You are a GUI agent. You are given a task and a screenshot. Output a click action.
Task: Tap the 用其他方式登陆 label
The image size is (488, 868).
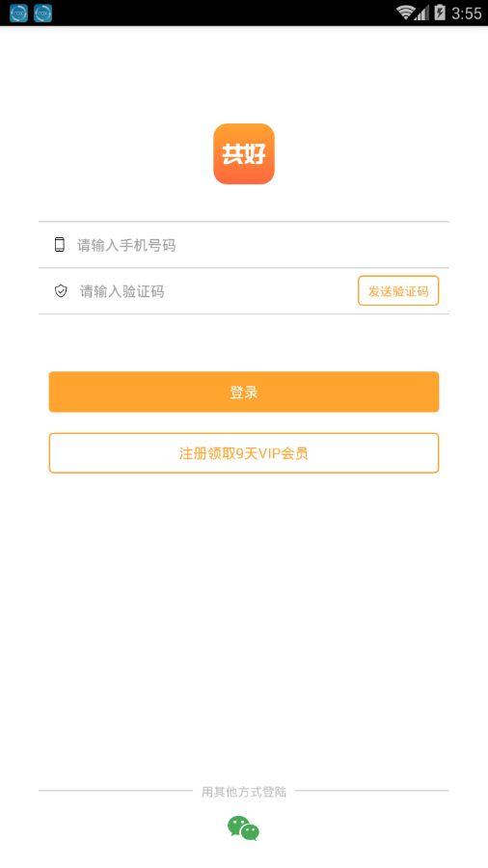coord(244,792)
